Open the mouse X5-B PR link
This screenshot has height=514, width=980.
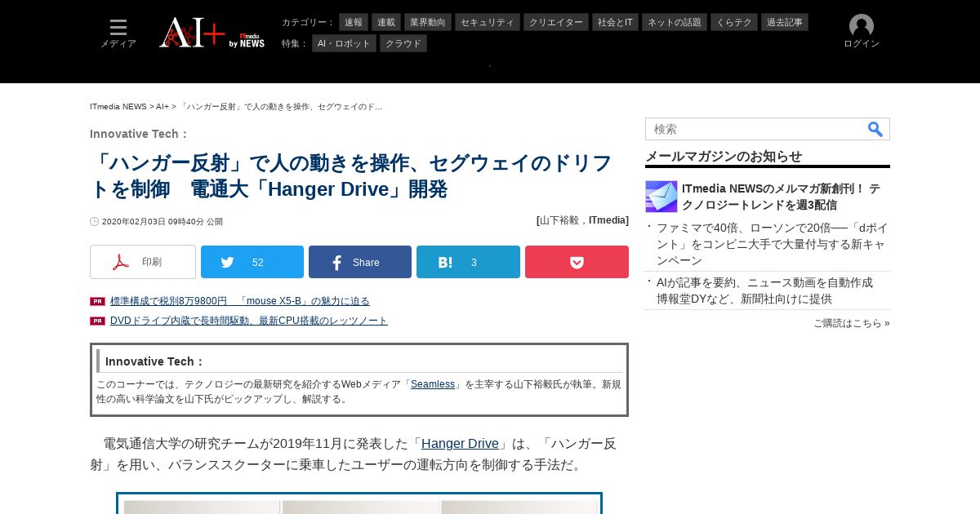tap(240, 301)
